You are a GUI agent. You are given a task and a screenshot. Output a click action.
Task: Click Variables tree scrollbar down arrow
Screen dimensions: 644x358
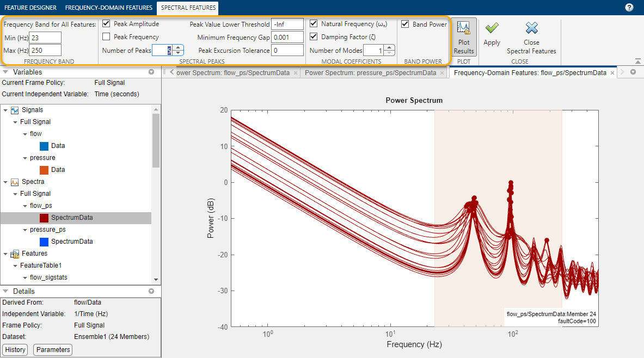click(156, 280)
